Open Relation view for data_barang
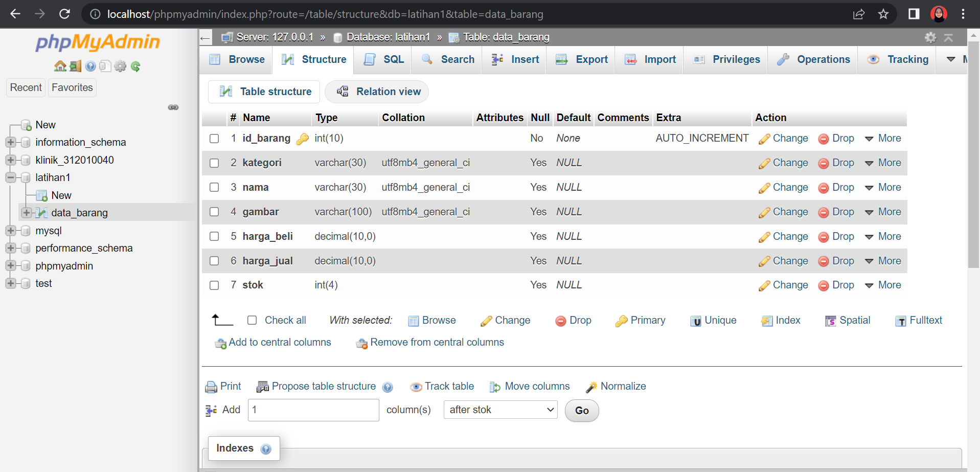 coord(377,92)
